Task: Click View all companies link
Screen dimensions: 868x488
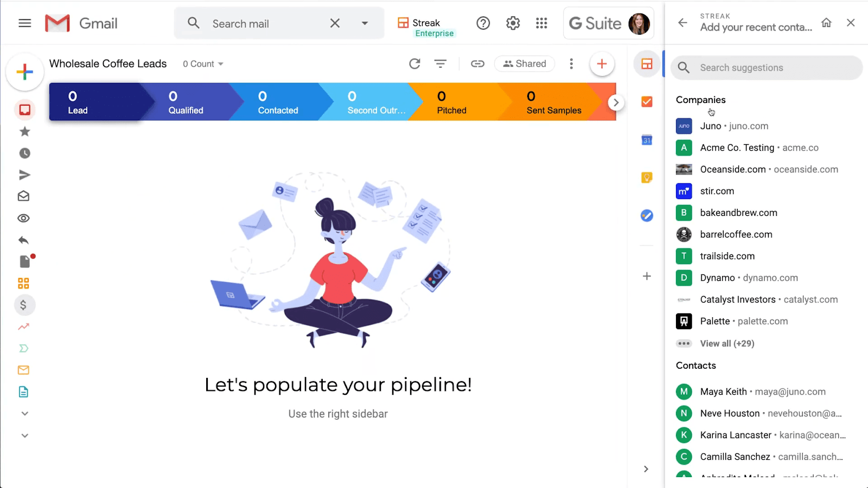Action: [727, 343]
